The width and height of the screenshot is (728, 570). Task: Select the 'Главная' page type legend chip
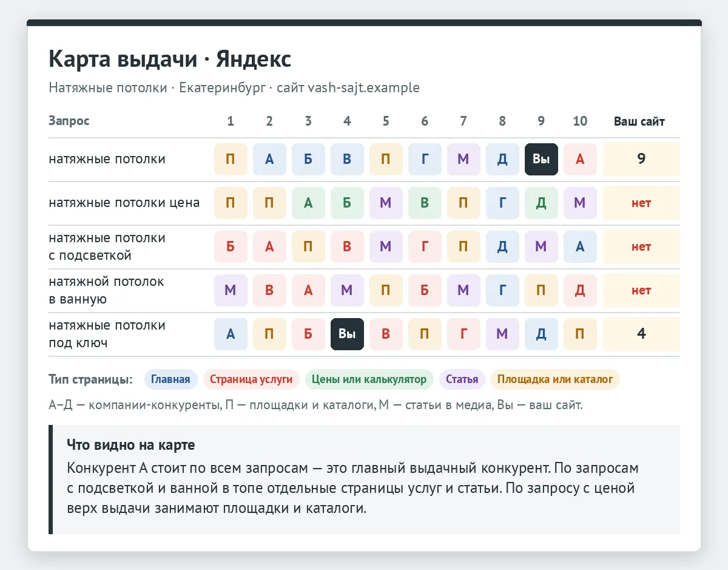(171, 379)
